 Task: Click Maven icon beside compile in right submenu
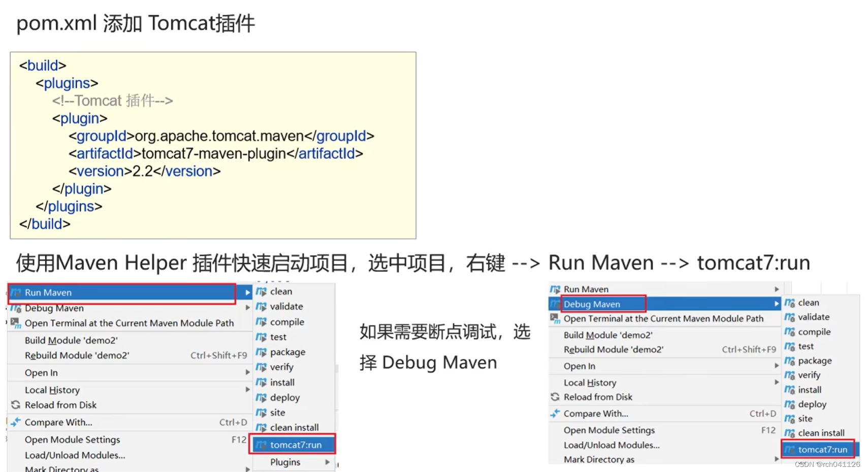[789, 331]
